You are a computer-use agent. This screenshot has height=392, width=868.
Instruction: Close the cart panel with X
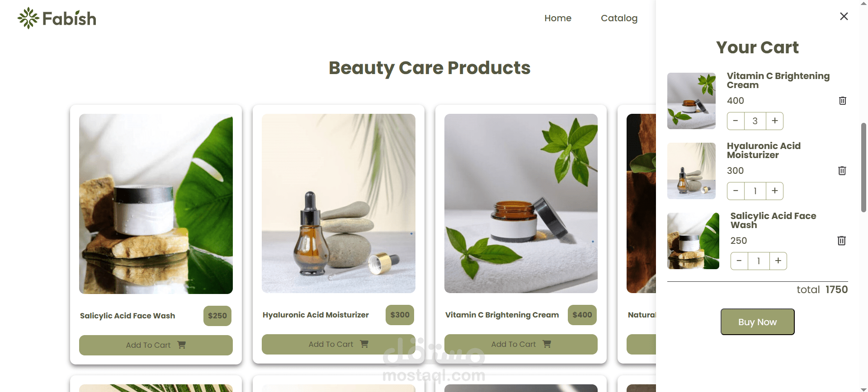(x=844, y=16)
